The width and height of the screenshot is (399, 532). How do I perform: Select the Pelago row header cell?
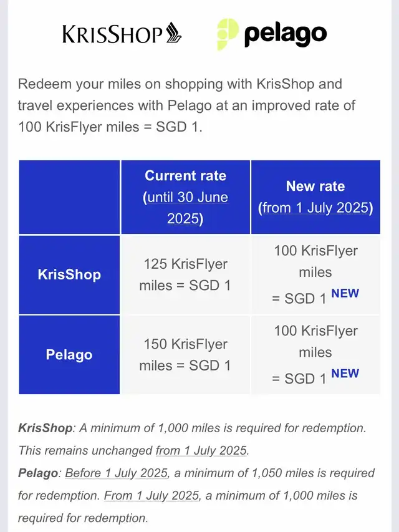[69, 355]
